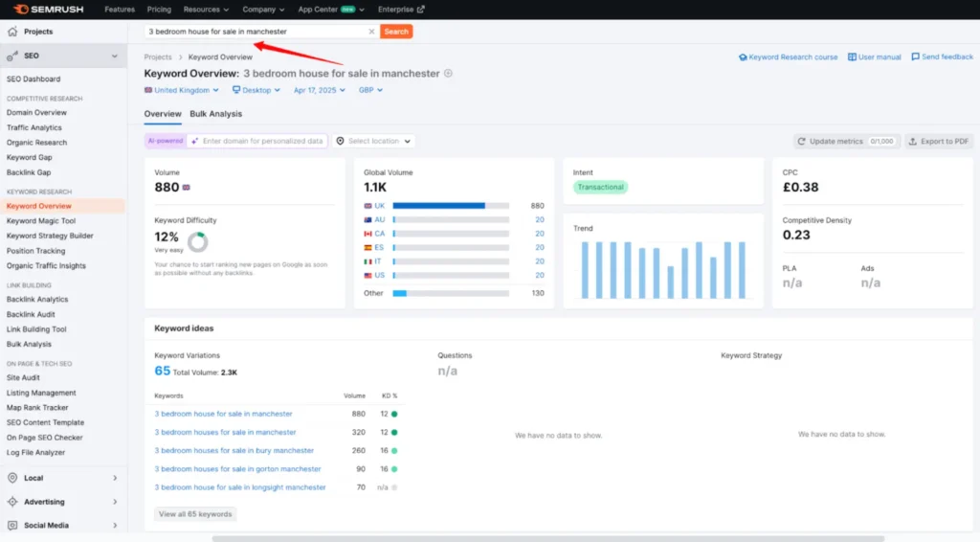Open Site Audit in sidebar
Image resolution: width=980 pixels, height=542 pixels.
tap(23, 377)
